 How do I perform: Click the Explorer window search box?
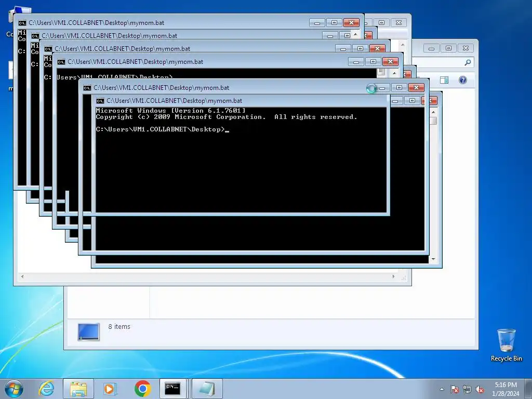point(443,62)
